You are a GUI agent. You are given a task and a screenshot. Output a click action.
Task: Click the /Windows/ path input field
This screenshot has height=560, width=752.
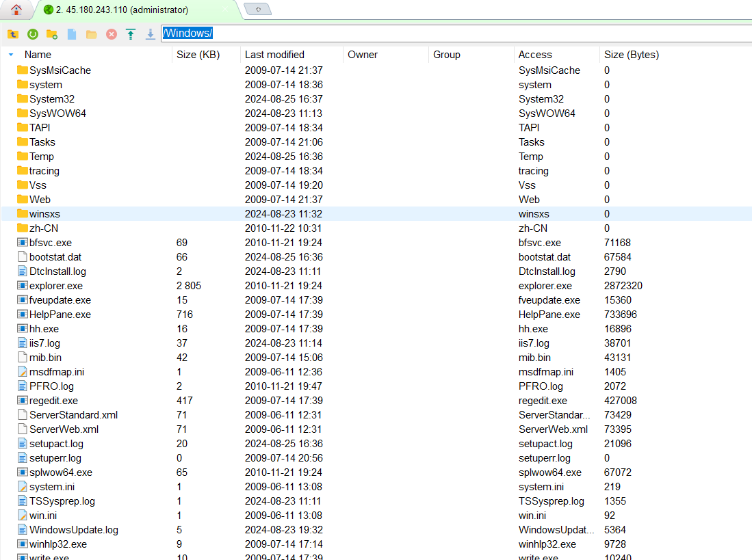456,33
